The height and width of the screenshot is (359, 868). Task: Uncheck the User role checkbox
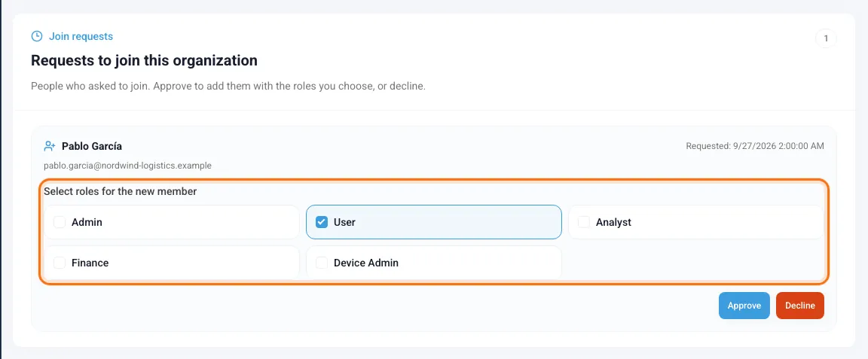pyautogui.click(x=322, y=222)
